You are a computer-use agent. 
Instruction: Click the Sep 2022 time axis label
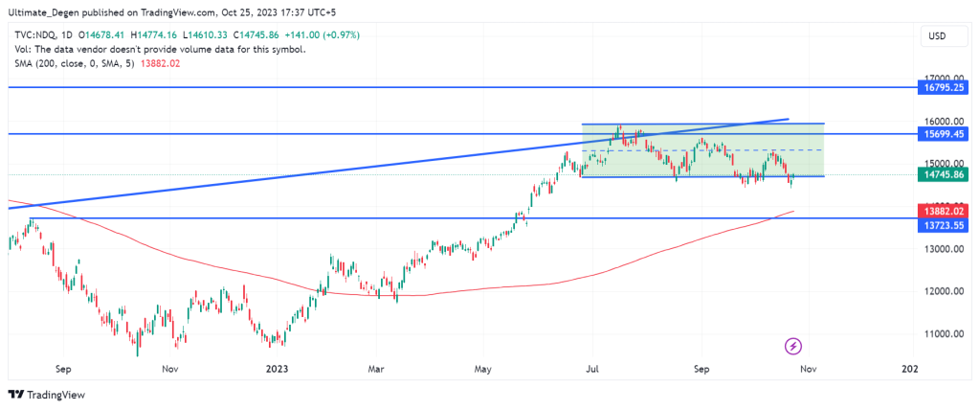(62, 369)
